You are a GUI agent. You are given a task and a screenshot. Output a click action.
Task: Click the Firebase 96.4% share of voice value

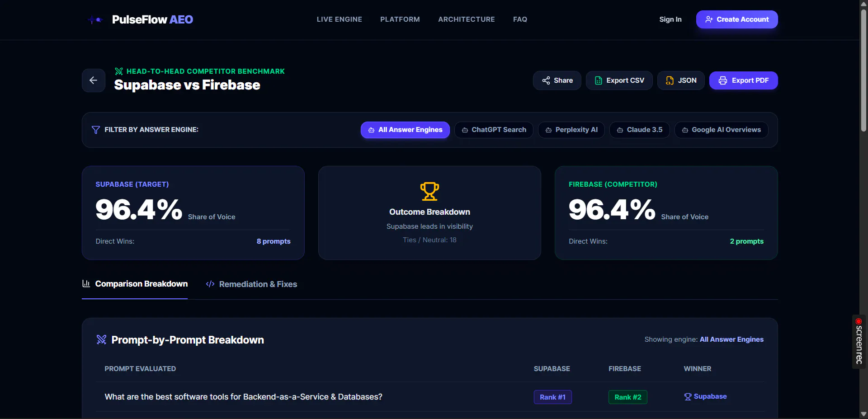click(x=612, y=210)
